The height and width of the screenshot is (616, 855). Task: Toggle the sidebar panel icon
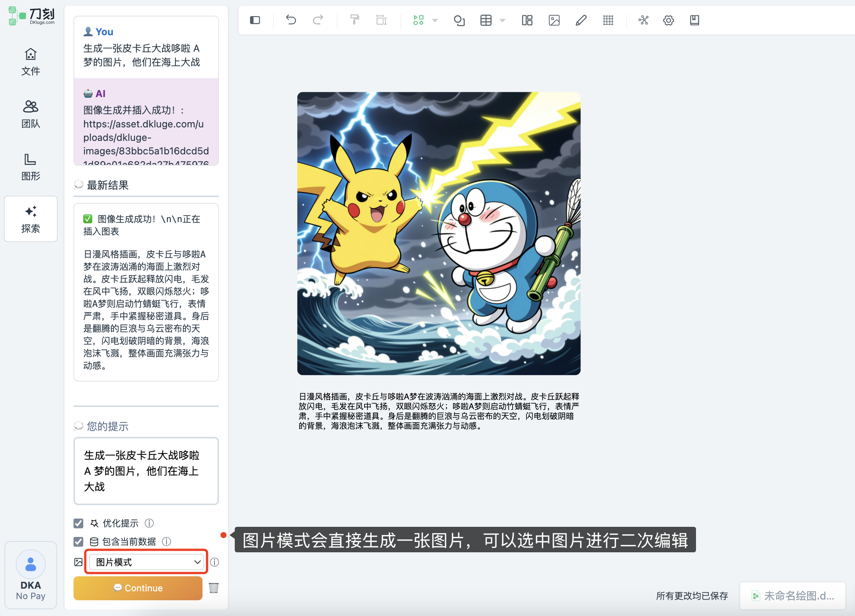pyautogui.click(x=255, y=20)
